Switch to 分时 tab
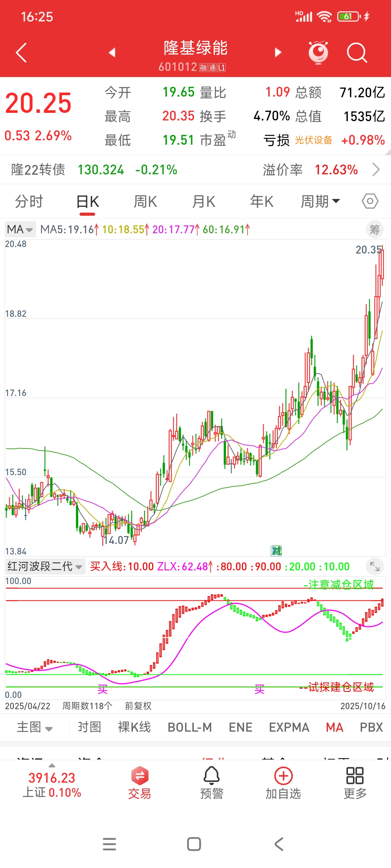Screen dimensions: 391x868 29,201
